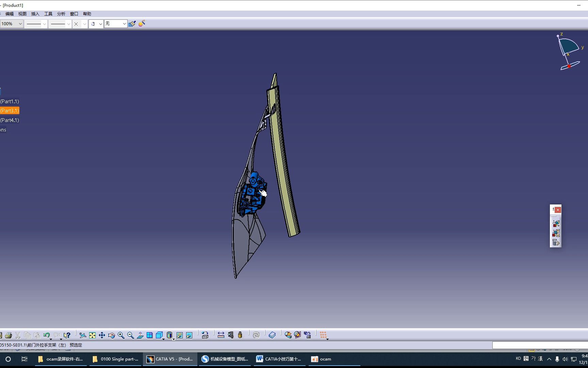Open the 分析 menu
This screenshot has width=588, height=368.
pyautogui.click(x=61, y=14)
